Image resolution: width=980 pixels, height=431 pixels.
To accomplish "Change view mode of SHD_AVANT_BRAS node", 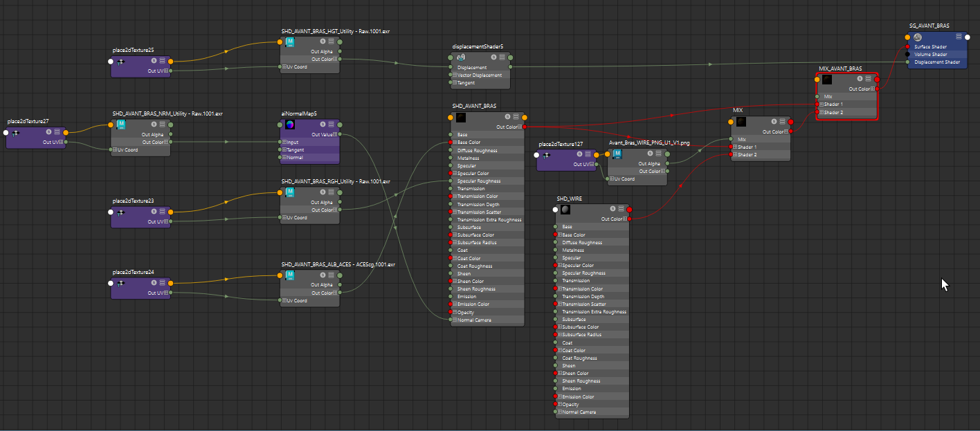I will [516, 117].
